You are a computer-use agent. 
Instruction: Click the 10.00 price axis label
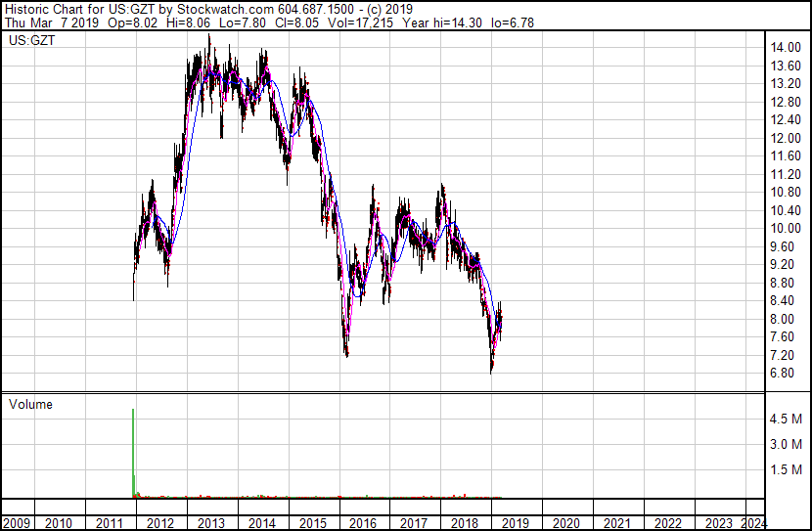[x=786, y=228]
